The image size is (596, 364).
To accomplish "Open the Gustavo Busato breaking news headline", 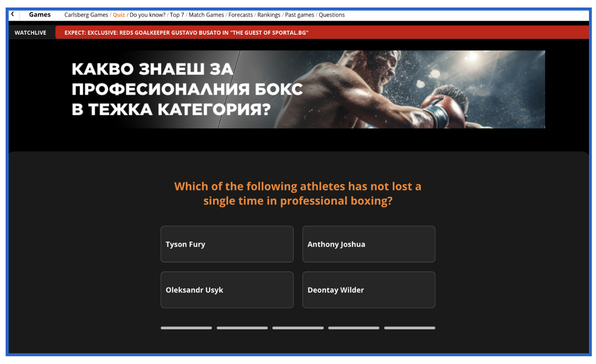I will 186,33.
